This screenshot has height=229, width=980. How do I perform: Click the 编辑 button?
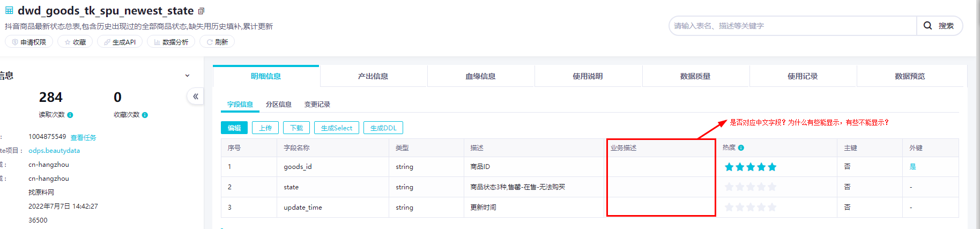[x=234, y=128]
